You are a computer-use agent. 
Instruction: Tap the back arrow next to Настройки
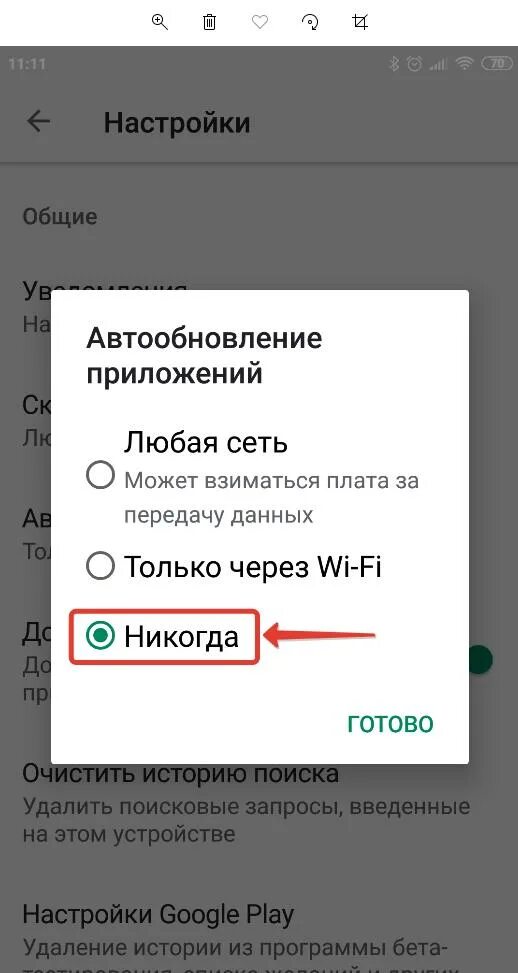(x=38, y=122)
